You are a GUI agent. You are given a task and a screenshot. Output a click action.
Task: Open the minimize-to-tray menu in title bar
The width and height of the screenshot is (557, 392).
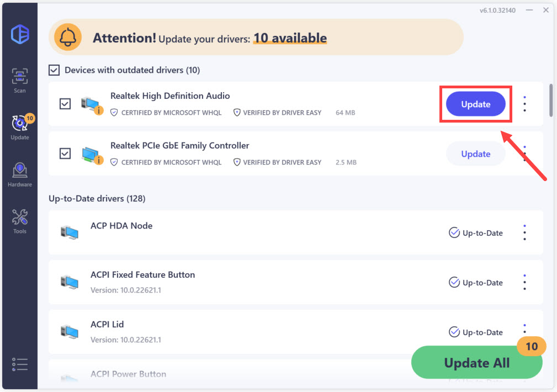[529, 10]
